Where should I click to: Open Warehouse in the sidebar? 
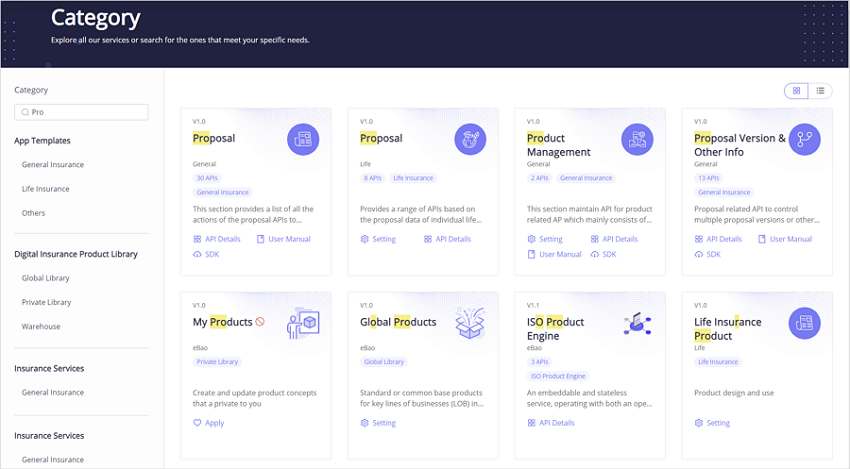[x=41, y=326]
